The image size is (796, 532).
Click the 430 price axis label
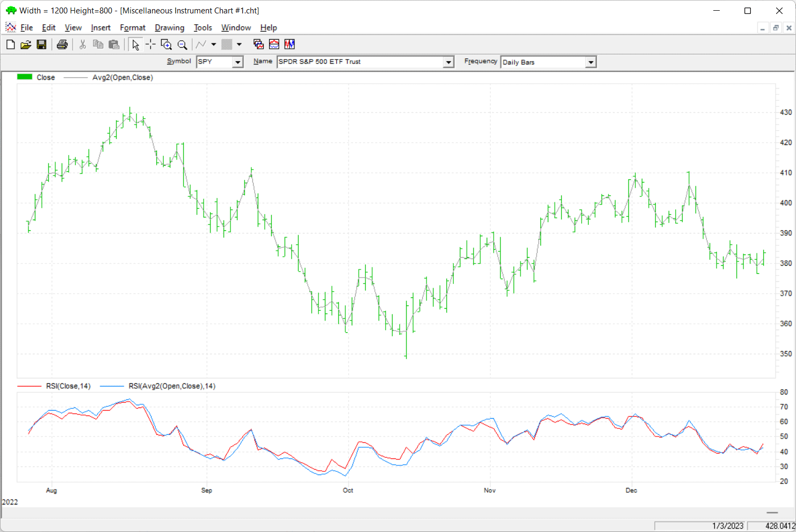tap(786, 112)
